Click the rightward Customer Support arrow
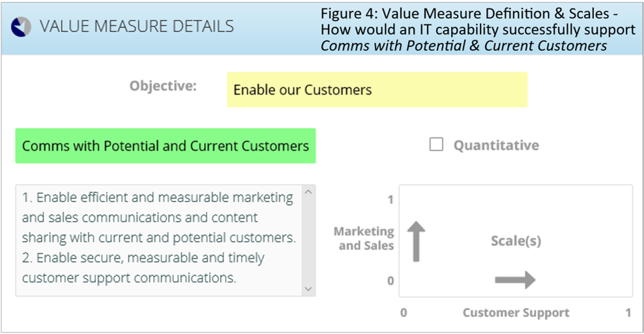Screen dimensions: 644x334 [515, 281]
